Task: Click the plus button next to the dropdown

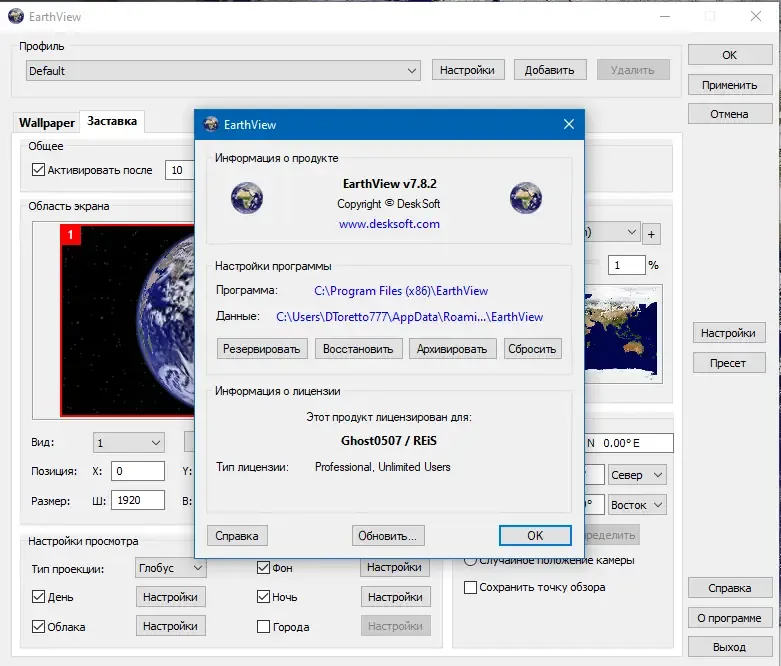Action: coord(651,235)
